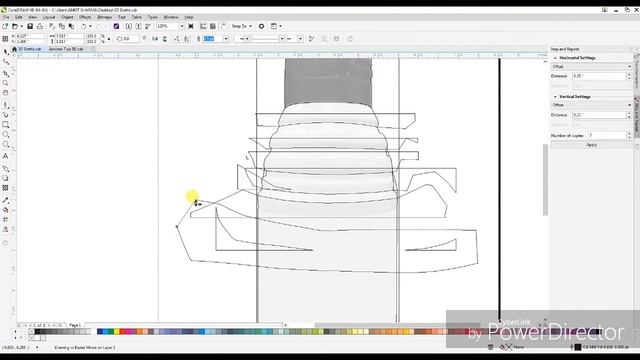640x360 pixels.
Task: Open the horizontal Offset dropdown
Action: click(591, 67)
